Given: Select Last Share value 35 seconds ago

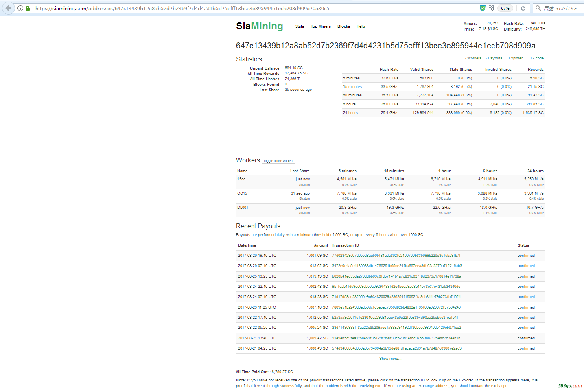Looking at the screenshot, I should pyautogui.click(x=298, y=90).
